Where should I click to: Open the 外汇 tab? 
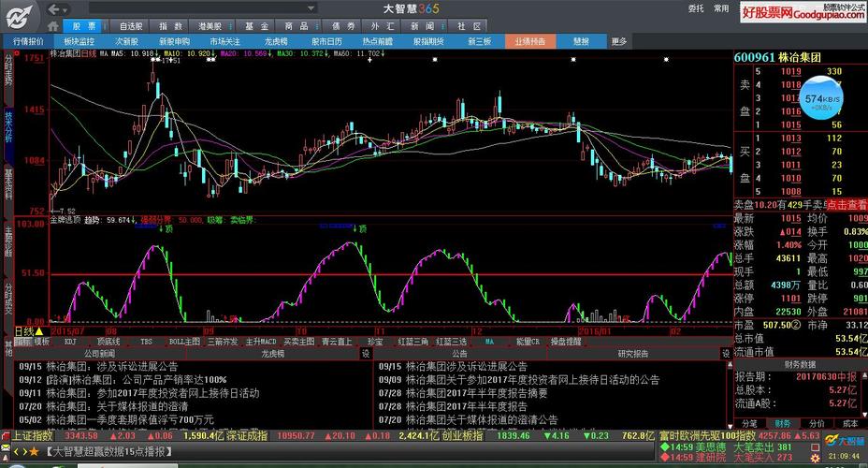(383, 26)
